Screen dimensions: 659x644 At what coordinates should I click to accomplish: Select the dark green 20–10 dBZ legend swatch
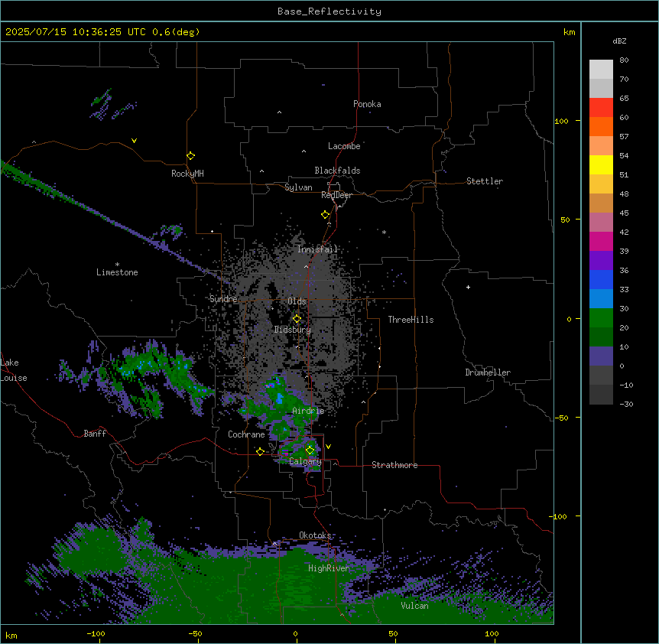click(x=601, y=337)
